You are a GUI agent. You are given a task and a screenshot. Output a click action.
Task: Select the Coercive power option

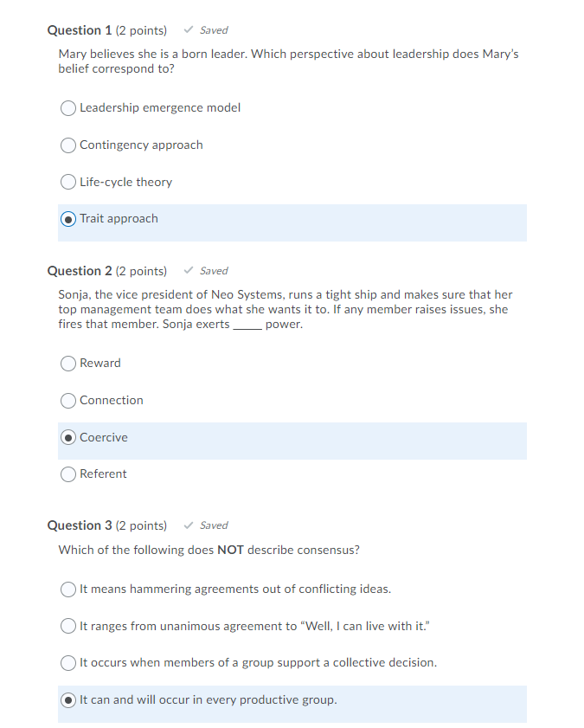[x=68, y=437]
